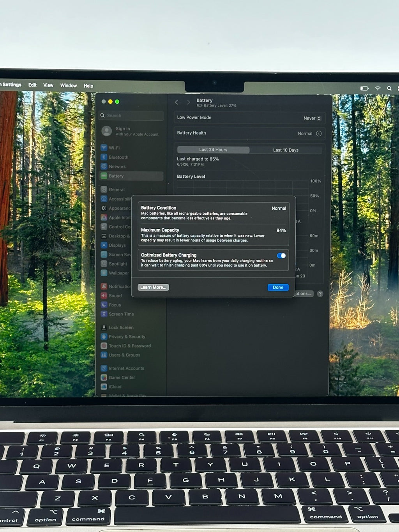
Task: Open Apple Intelligence settings in sidebar
Action: pyautogui.click(x=116, y=217)
